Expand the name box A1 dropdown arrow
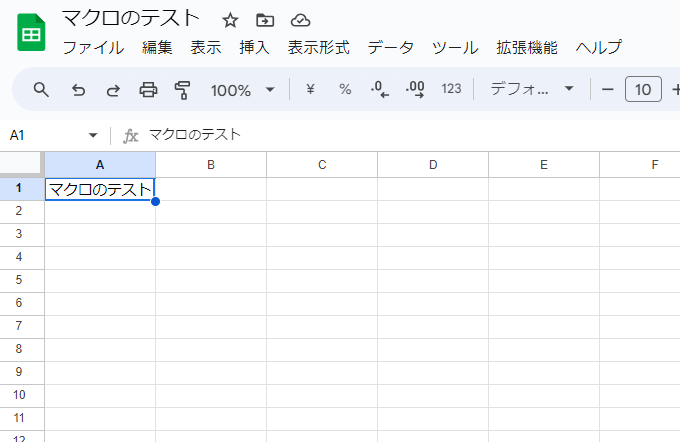 [93, 135]
